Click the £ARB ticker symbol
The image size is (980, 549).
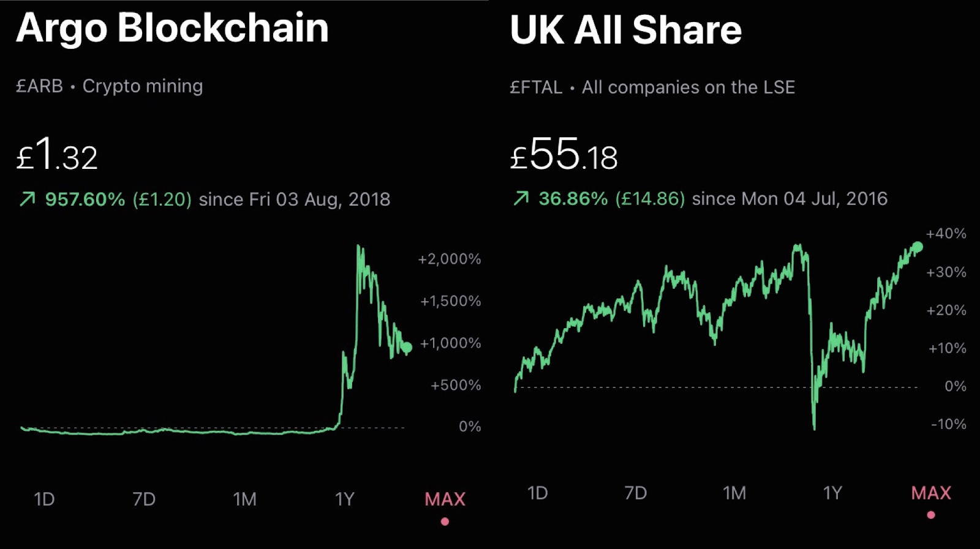(38, 86)
